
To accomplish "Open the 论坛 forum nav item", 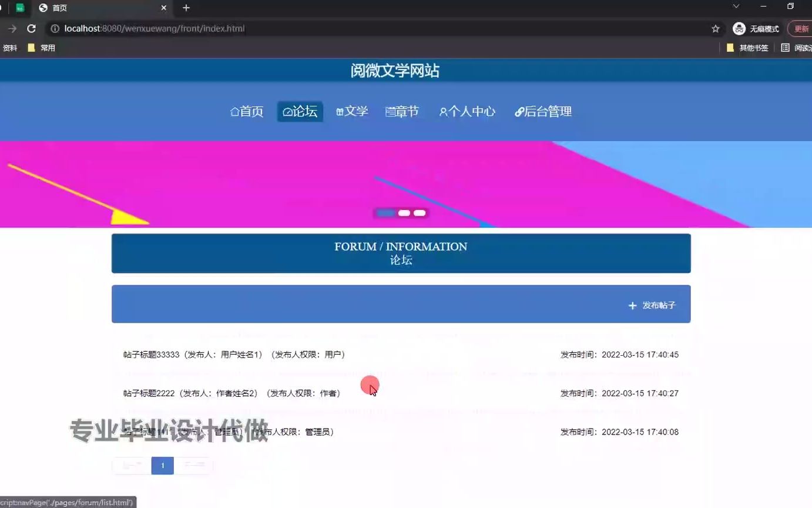I will click(x=300, y=112).
